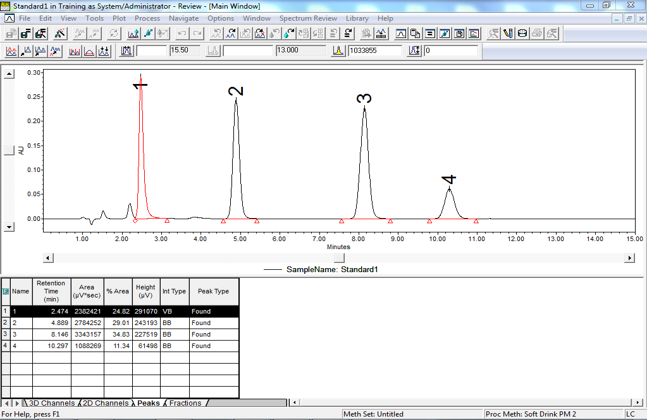Click the red dome baseline icon
647x420 pixels.
coord(89,52)
